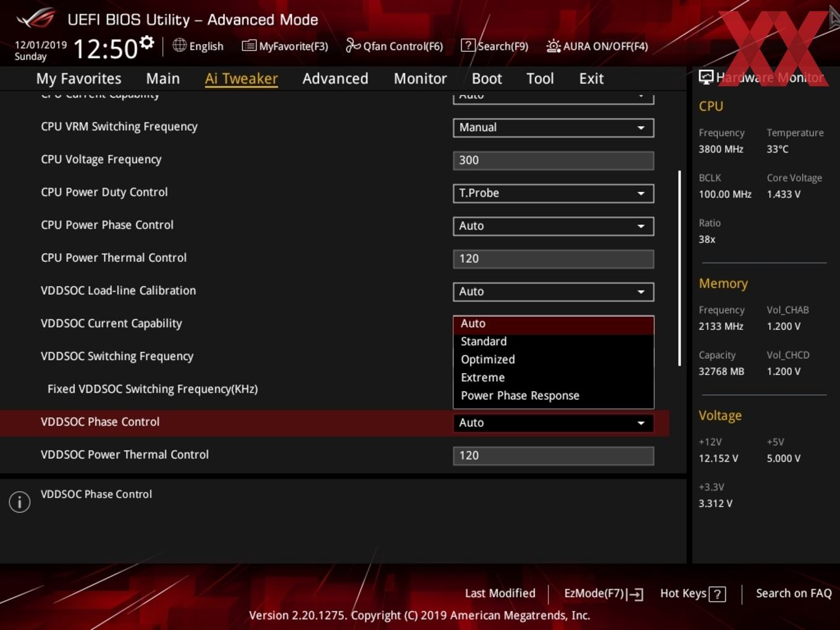Screen dimensions: 840x630
Task: Select CPU Power Thermal Control label
Action: click(114, 258)
